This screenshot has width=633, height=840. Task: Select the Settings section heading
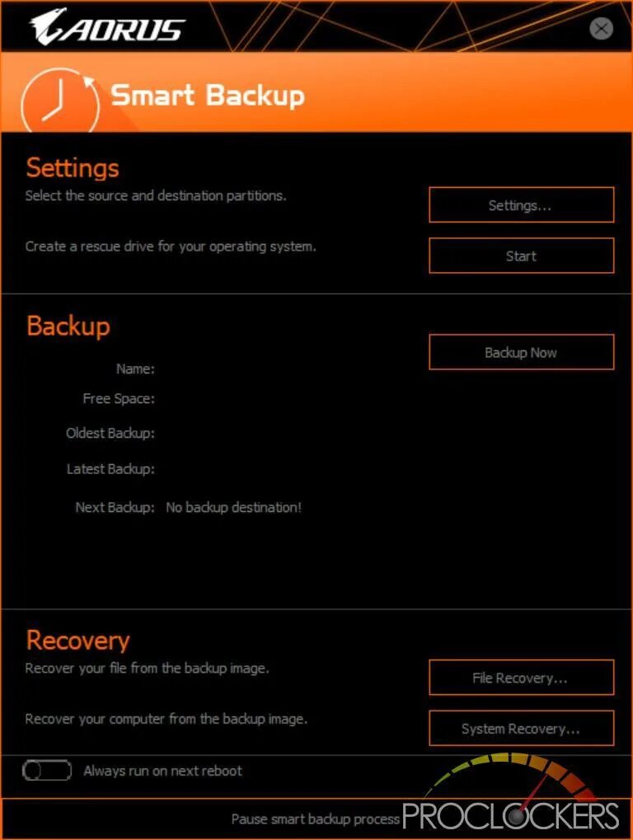(x=73, y=167)
